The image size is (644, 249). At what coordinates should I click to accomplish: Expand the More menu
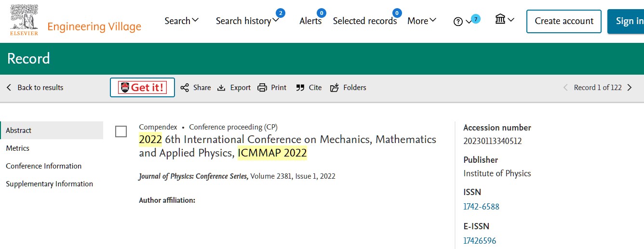[x=422, y=21]
